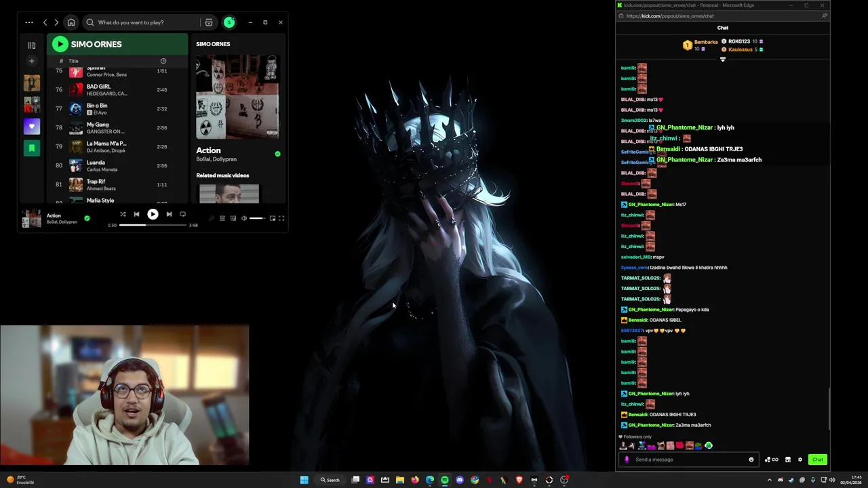Open Spotify miniplayer
This screenshot has width=868, height=488.
click(273, 218)
